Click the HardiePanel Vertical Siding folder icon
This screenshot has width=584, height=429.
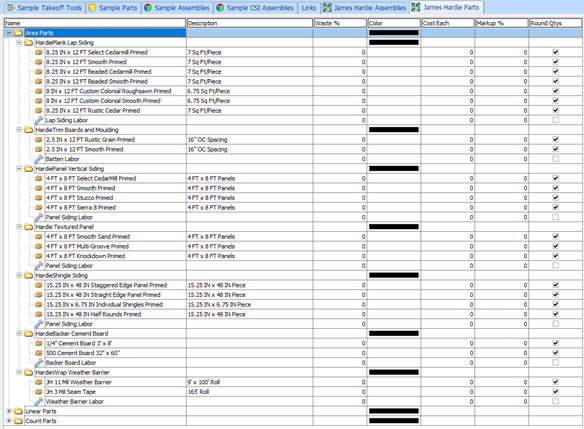[x=29, y=168]
